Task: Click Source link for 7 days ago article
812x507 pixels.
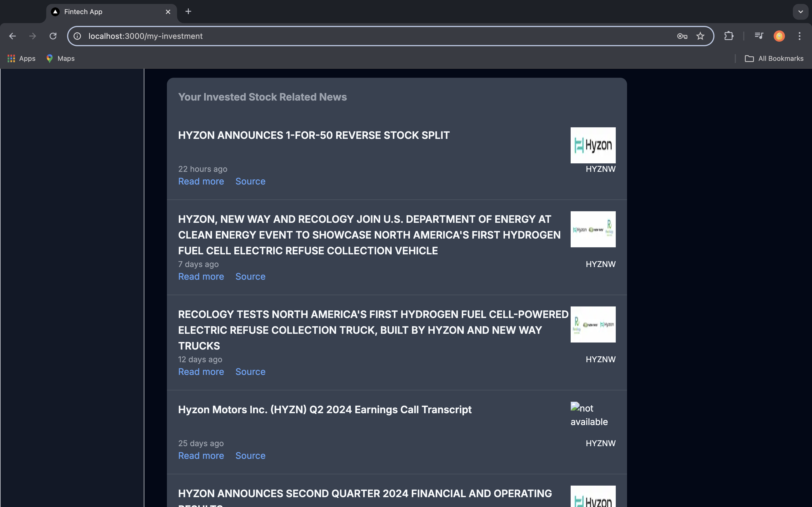Action: coord(250,277)
